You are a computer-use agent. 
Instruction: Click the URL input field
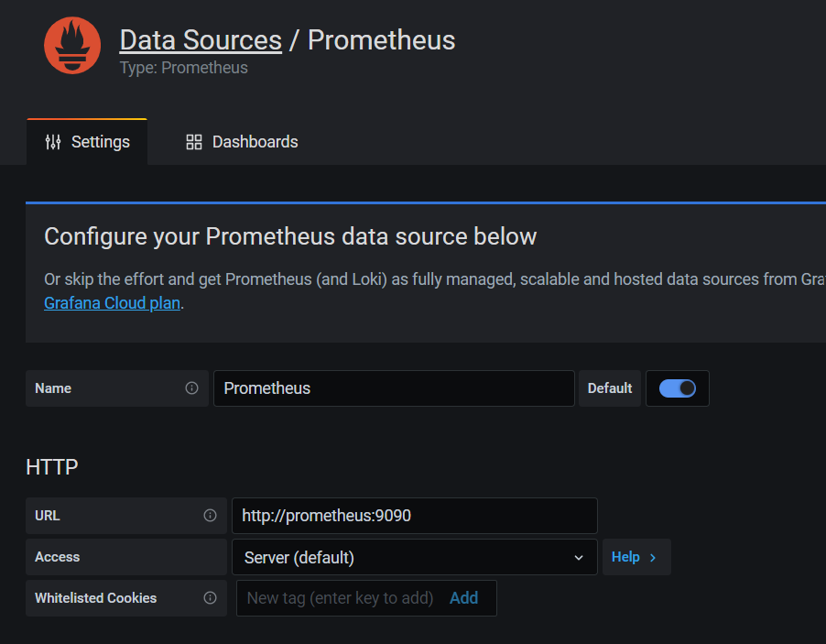tap(414, 516)
